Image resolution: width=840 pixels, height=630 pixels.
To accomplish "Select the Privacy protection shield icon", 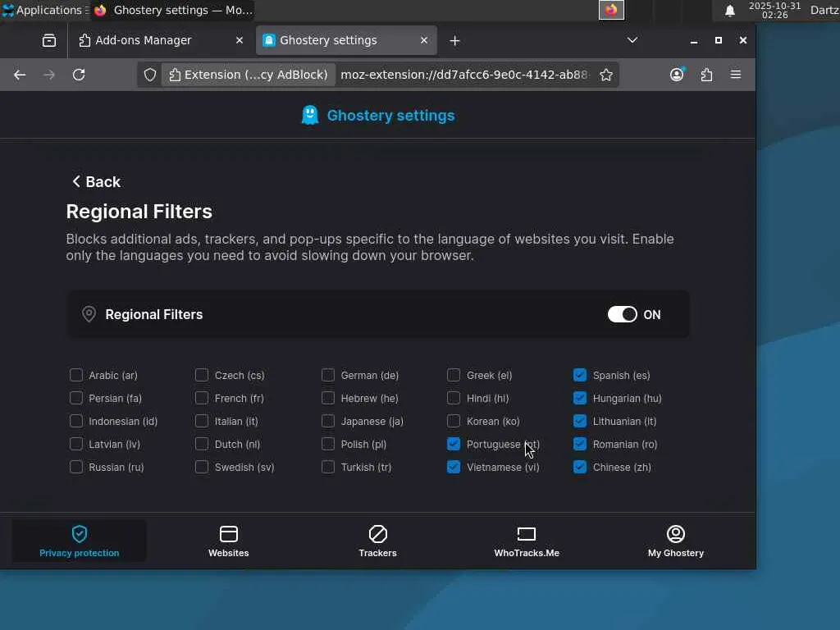I will coord(80,534).
